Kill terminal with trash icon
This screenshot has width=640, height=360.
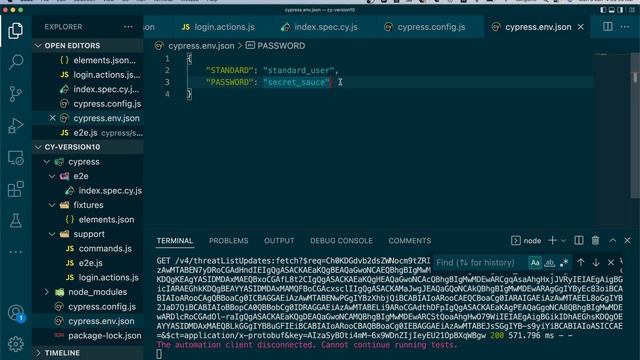click(x=596, y=240)
